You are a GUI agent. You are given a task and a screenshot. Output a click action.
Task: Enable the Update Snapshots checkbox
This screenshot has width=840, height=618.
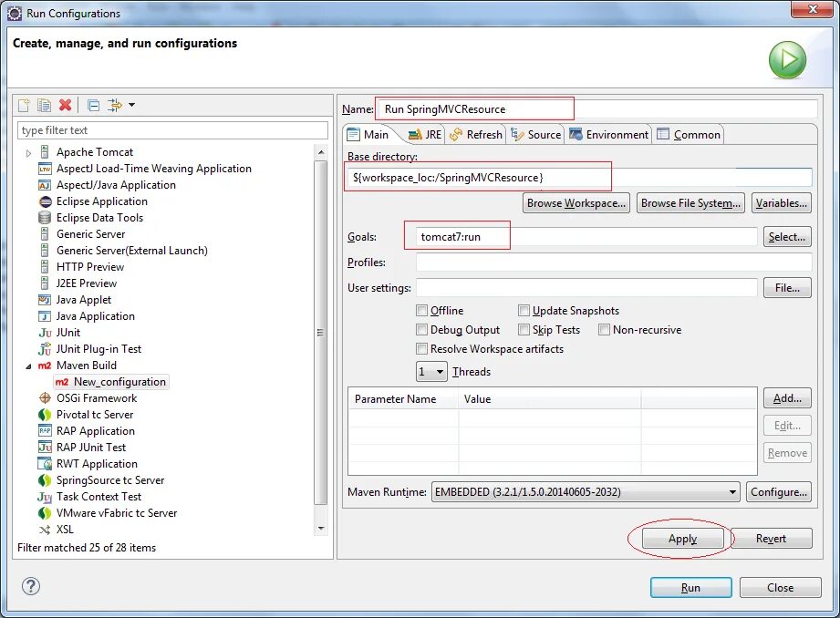[524, 311]
